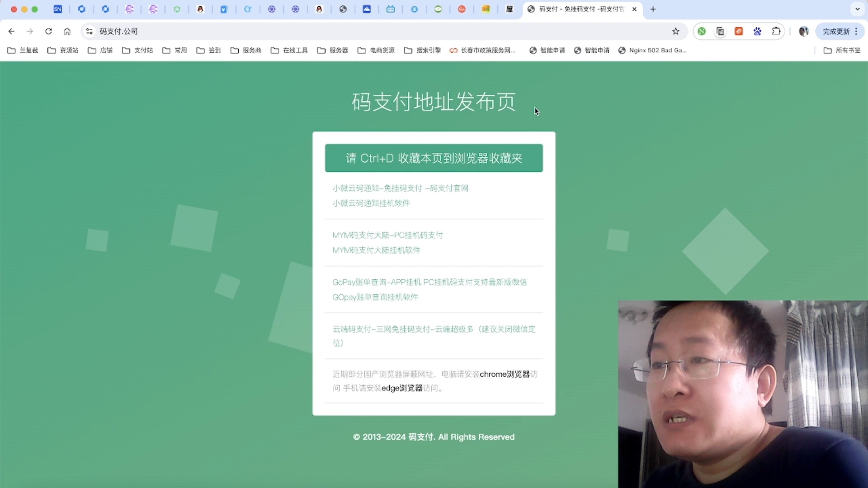The width and height of the screenshot is (868, 488).
Task: Open the Extensions puzzle menu
Action: (776, 31)
